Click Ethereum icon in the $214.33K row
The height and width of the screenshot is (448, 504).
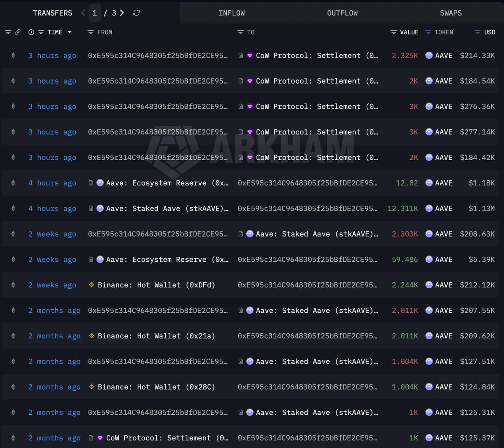(x=13, y=55)
